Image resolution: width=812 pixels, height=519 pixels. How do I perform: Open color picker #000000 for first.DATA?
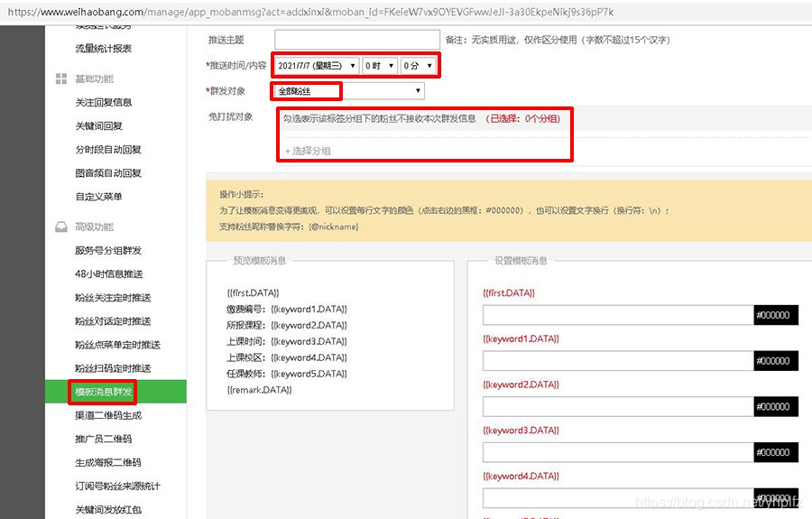[776, 315]
